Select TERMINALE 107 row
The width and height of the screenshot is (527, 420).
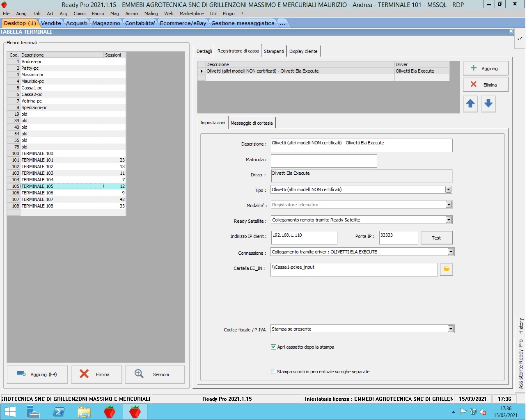click(66, 199)
